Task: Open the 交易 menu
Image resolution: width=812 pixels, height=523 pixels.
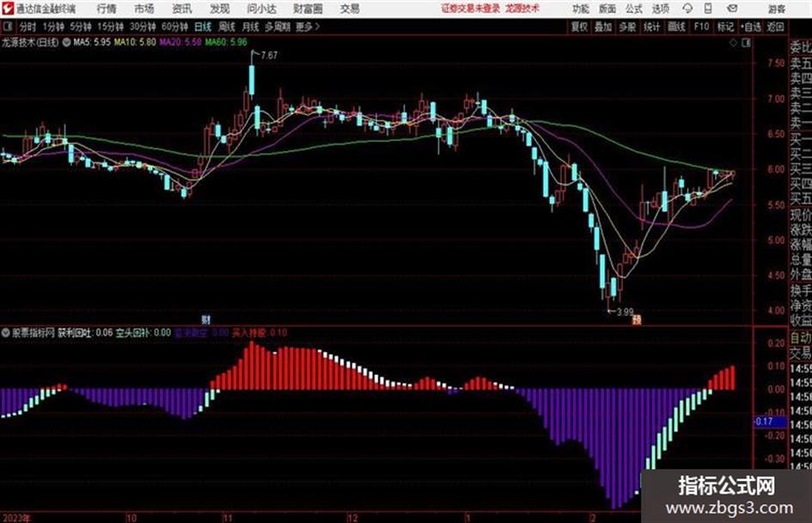Action: (x=350, y=9)
